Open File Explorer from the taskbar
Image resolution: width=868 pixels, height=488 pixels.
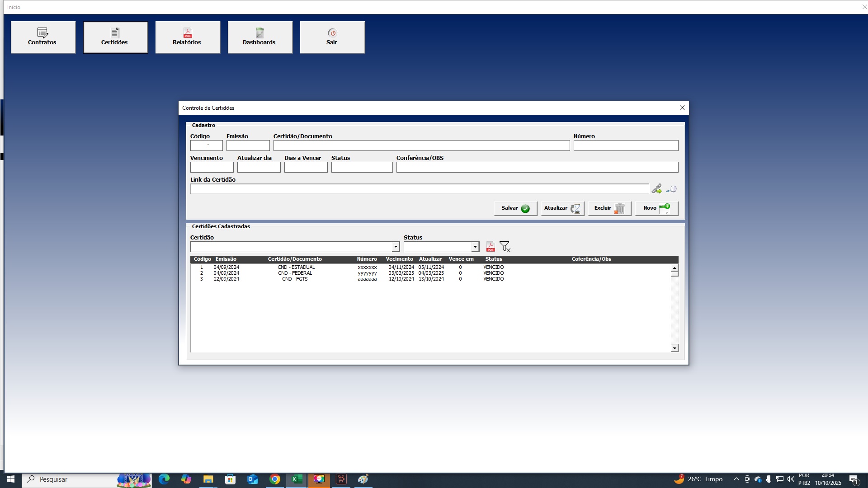click(x=208, y=479)
